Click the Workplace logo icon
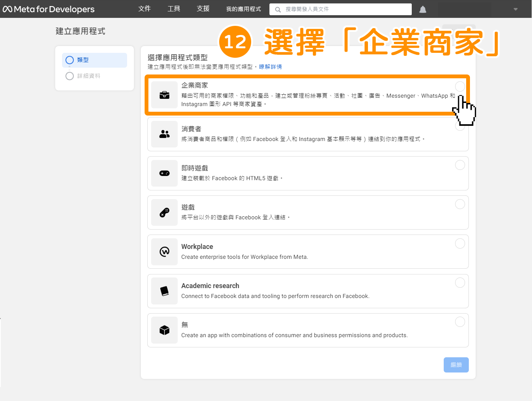 point(164,252)
